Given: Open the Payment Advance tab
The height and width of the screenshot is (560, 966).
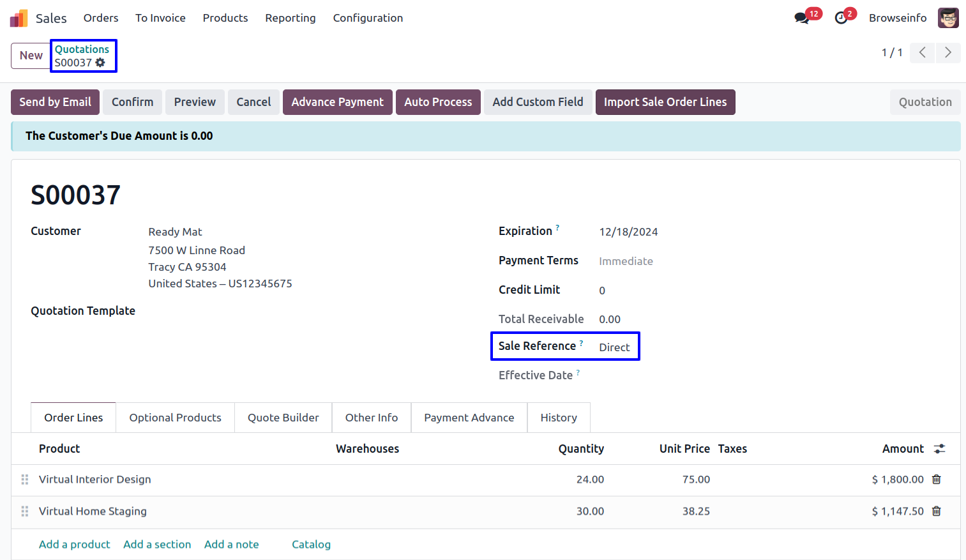Looking at the screenshot, I should click(469, 418).
